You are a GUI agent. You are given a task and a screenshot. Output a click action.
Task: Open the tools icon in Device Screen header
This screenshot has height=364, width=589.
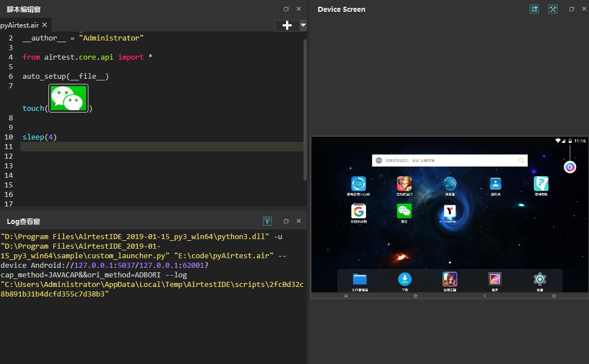pyautogui.click(x=552, y=9)
